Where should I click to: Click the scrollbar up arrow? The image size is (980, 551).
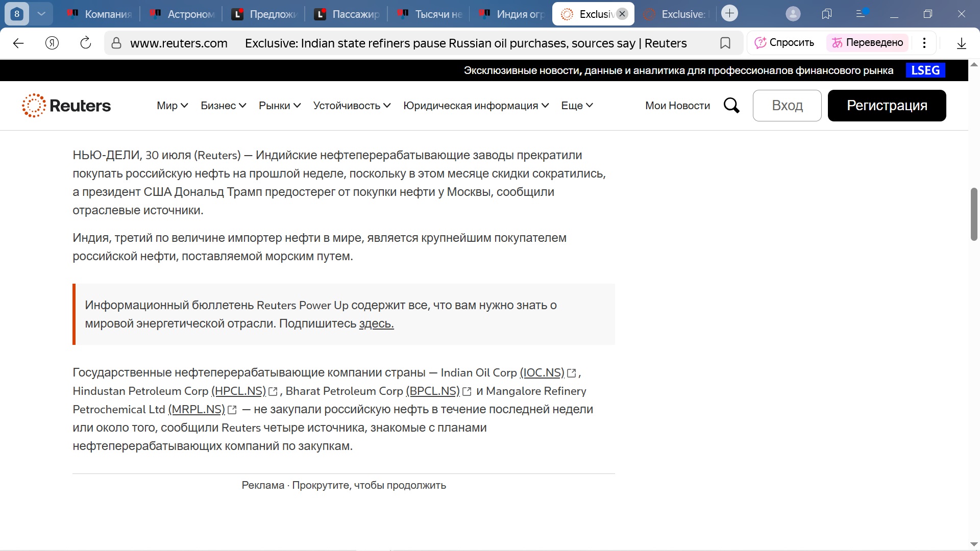(974, 65)
